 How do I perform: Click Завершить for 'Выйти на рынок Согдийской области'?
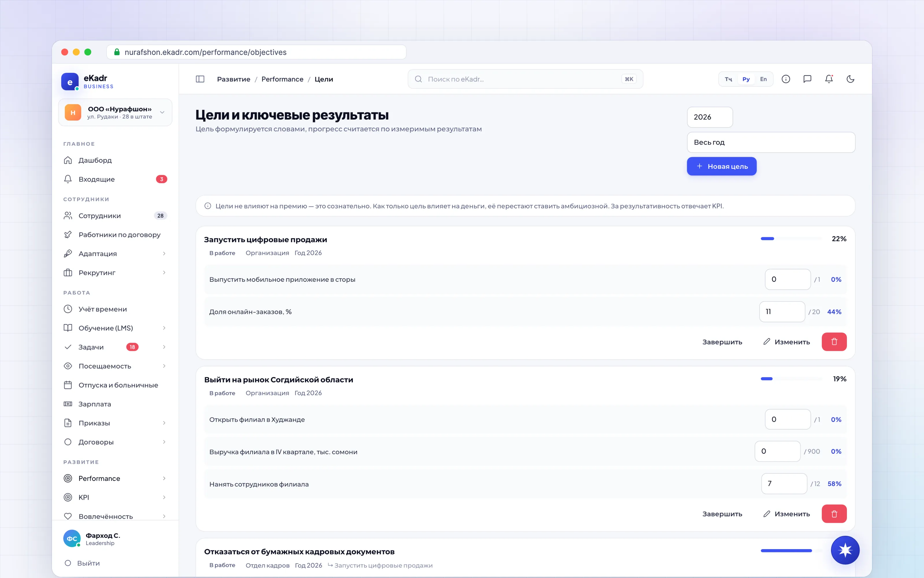(722, 514)
